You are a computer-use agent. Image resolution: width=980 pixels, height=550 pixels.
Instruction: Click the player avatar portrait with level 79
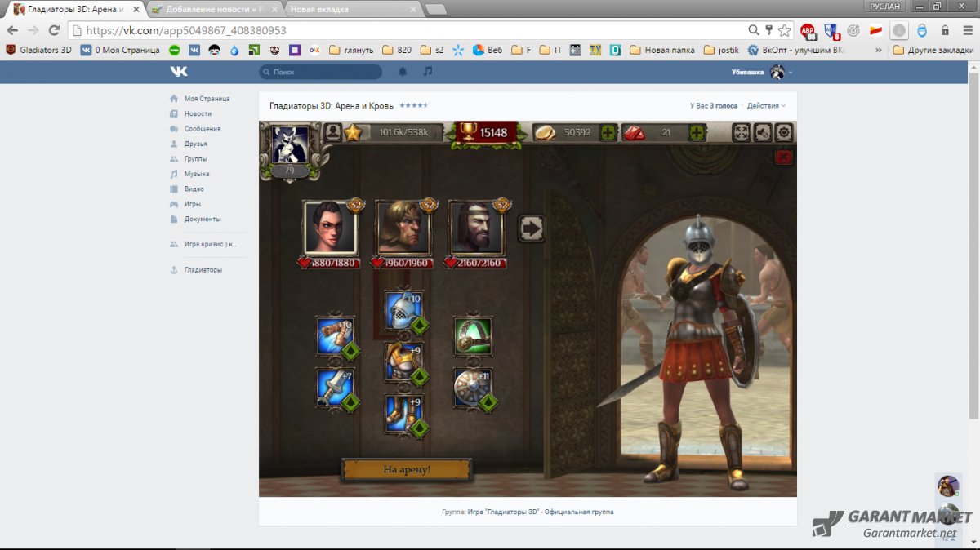point(290,145)
